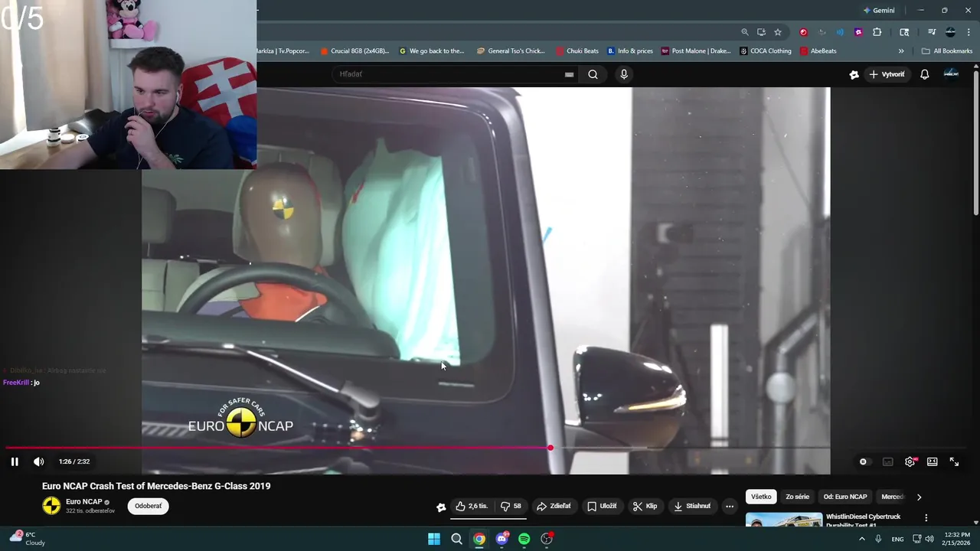
Task: Share the video via Zdieľať
Action: (x=554, y=506)
